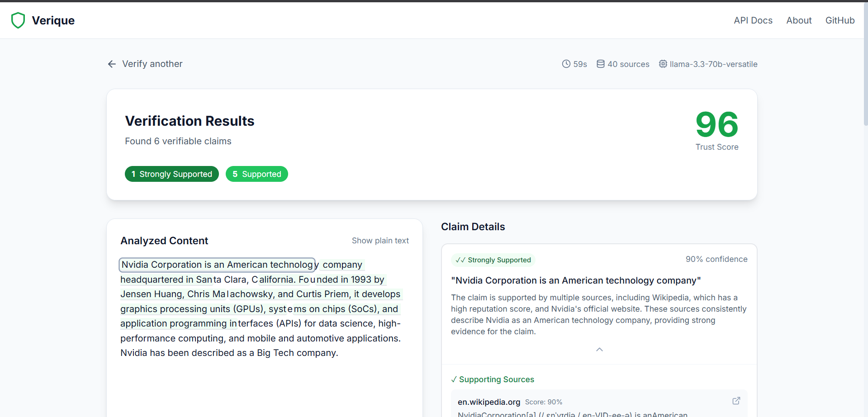Open Wikipedia source via external link icon
Viewport: 868px width, 417px height.
pos(736,401)
